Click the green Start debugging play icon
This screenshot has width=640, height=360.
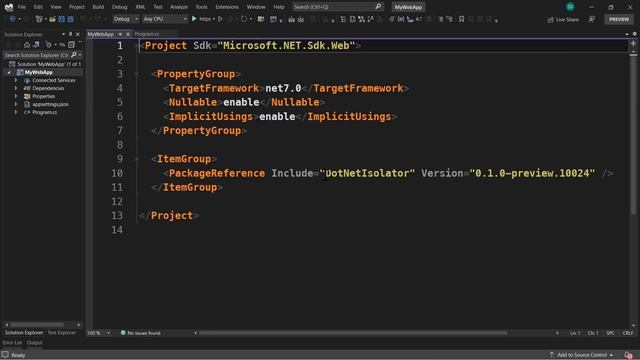click(194, 19)
